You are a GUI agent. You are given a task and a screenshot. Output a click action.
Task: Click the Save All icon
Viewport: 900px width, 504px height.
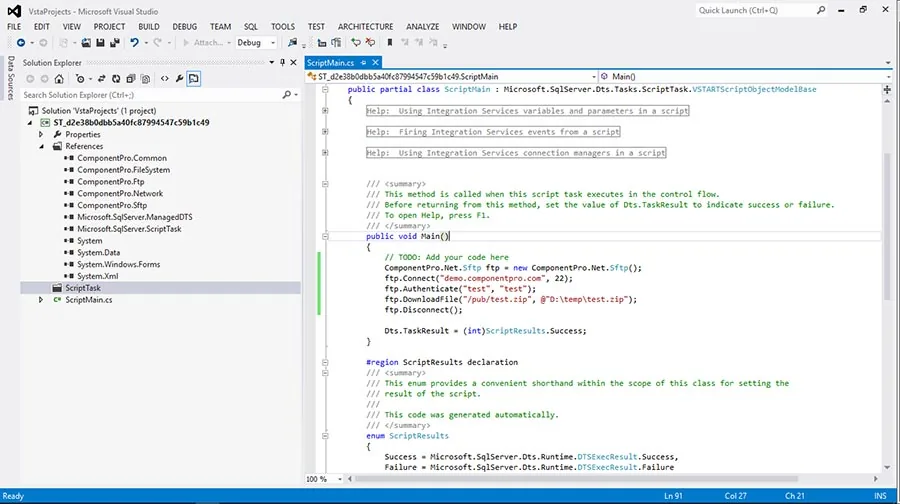click(115, 42)
